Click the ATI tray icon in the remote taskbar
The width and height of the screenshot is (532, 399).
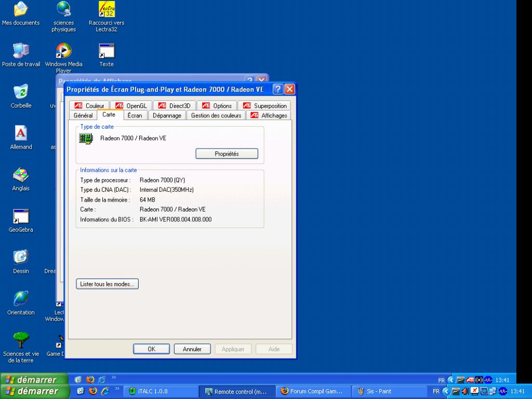point(470,380)
